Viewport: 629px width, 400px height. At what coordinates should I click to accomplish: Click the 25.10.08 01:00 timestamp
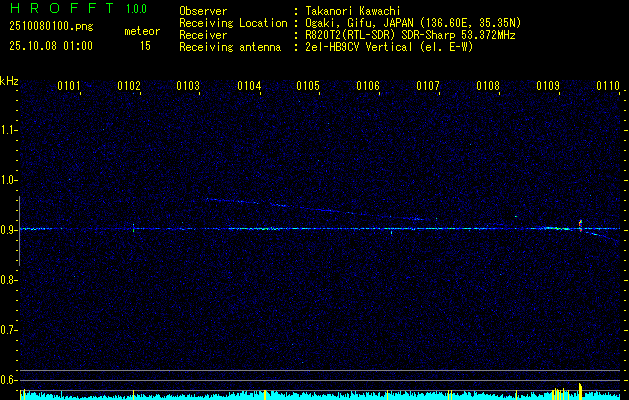click(50, 46)
